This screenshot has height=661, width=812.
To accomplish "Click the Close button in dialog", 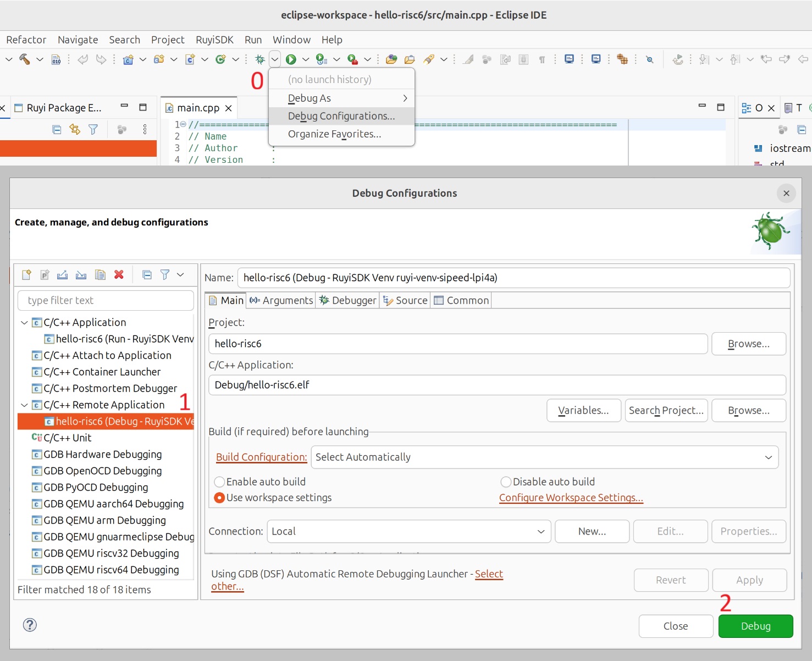I will pos(676,626).
